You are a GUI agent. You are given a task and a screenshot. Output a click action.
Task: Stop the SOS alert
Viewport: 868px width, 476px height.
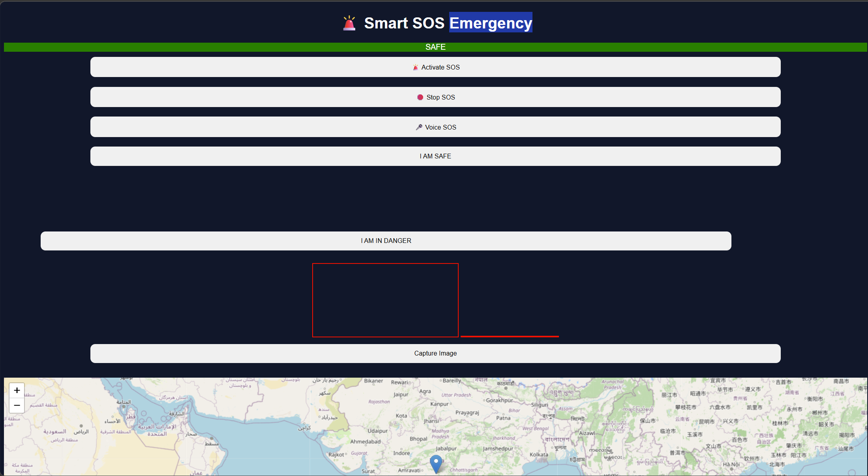coord(435,97)
